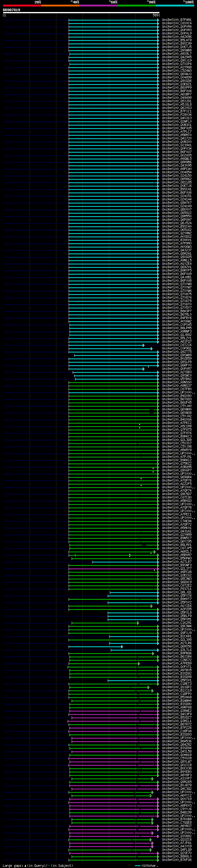Open the UniRef100_P28034 entry
Viewport: 197px width, 868px height.
(176, 115)
